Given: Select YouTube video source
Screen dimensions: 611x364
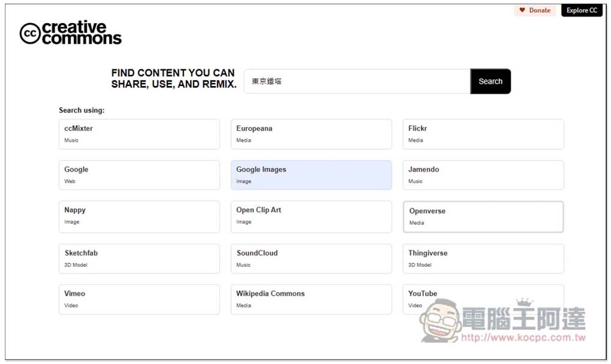Looking at the screenshot, I should (483, 299).
